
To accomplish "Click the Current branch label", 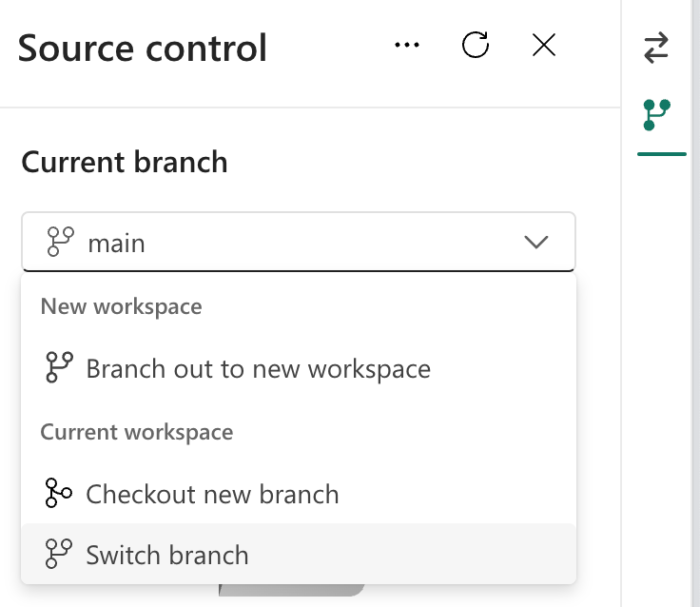I will point(125,162).
